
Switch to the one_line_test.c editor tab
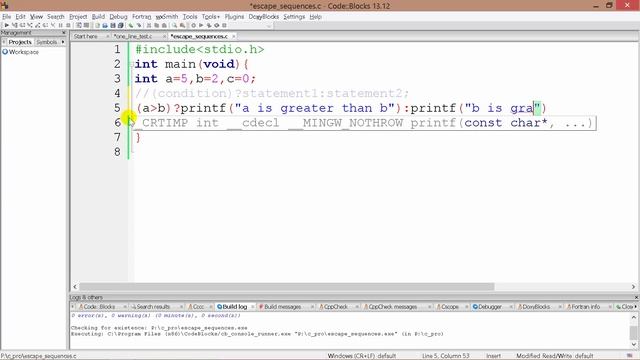[x=133, y=36]
